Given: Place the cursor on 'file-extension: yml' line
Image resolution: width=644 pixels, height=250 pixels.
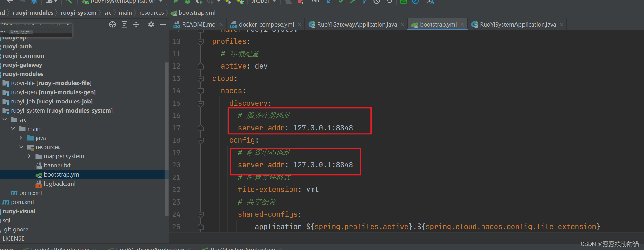Looking at the screenshot, I should point(278,190).
